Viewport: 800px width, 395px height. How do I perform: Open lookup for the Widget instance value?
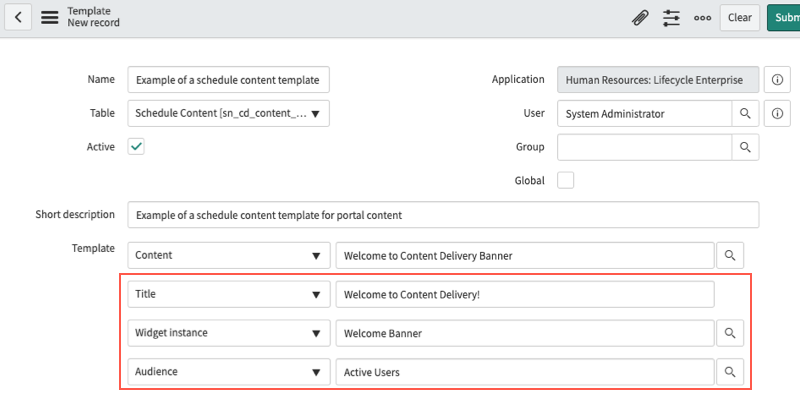click(730, 333)
